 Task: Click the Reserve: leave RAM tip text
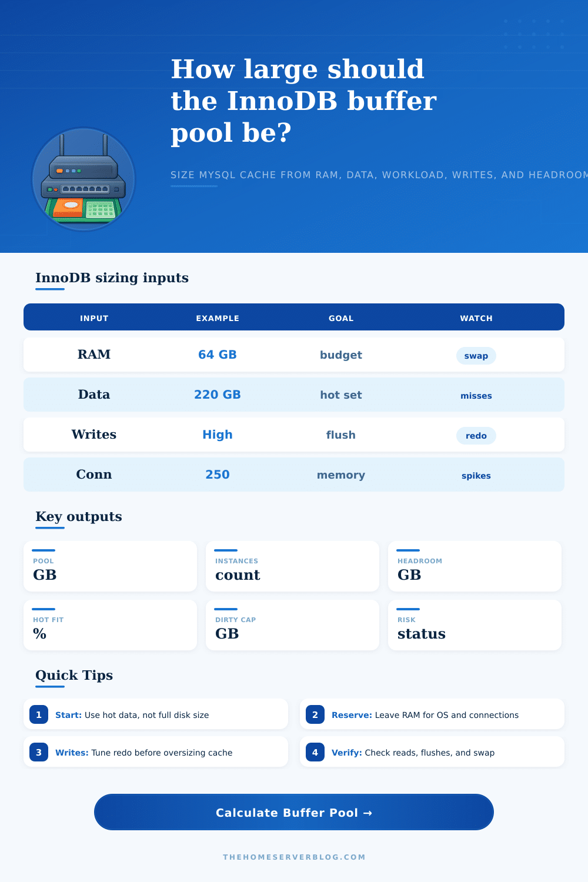425,715
